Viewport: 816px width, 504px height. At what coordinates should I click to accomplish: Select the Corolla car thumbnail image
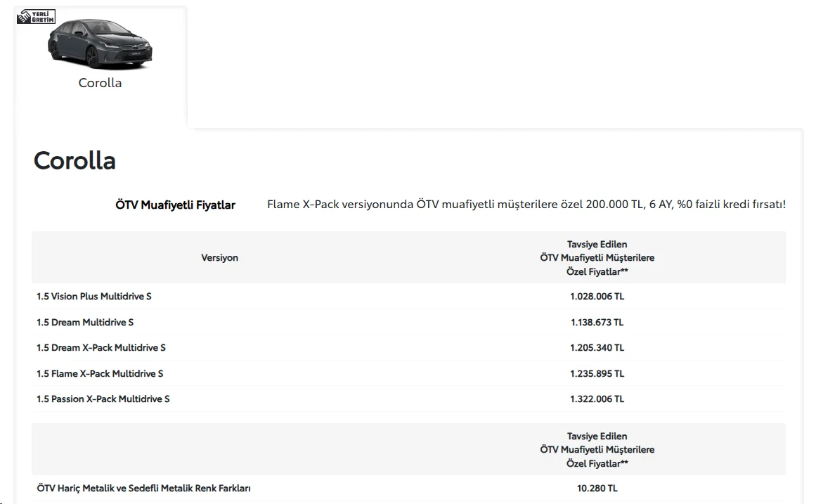tap(100, 44)
